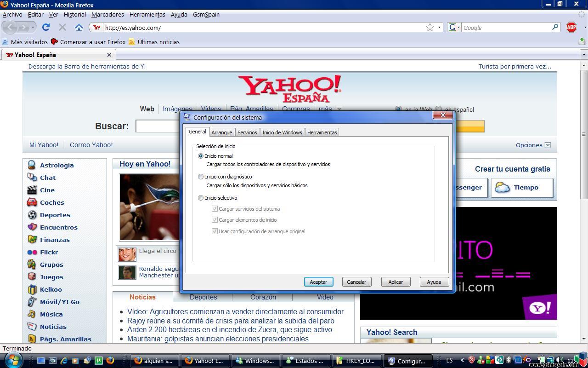Click the µTorrent quick launch icon
Image resolution: width=588 pixels, height=368 pixels.
[98, 361]
